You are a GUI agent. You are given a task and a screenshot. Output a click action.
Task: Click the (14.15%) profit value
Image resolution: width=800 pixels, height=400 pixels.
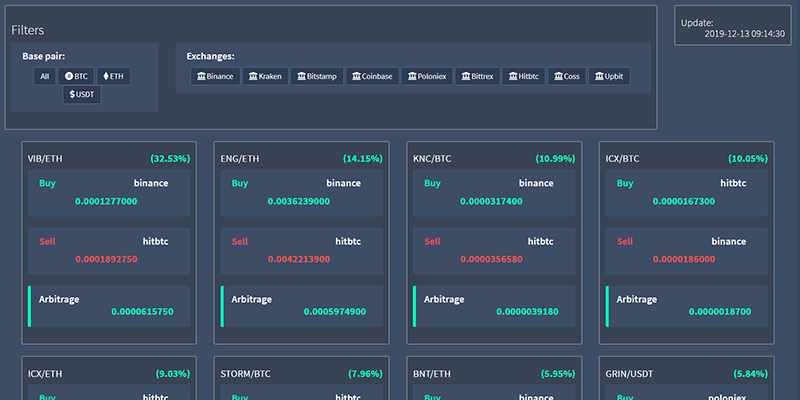362,159
